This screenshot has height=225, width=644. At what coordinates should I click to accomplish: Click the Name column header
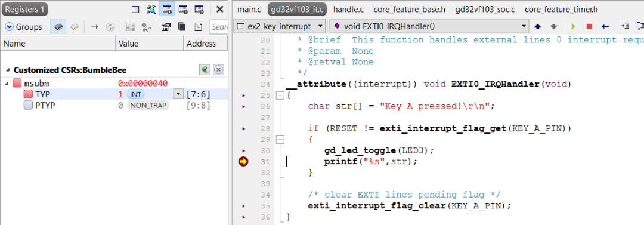pyautogui.click(x=58, y=43)
